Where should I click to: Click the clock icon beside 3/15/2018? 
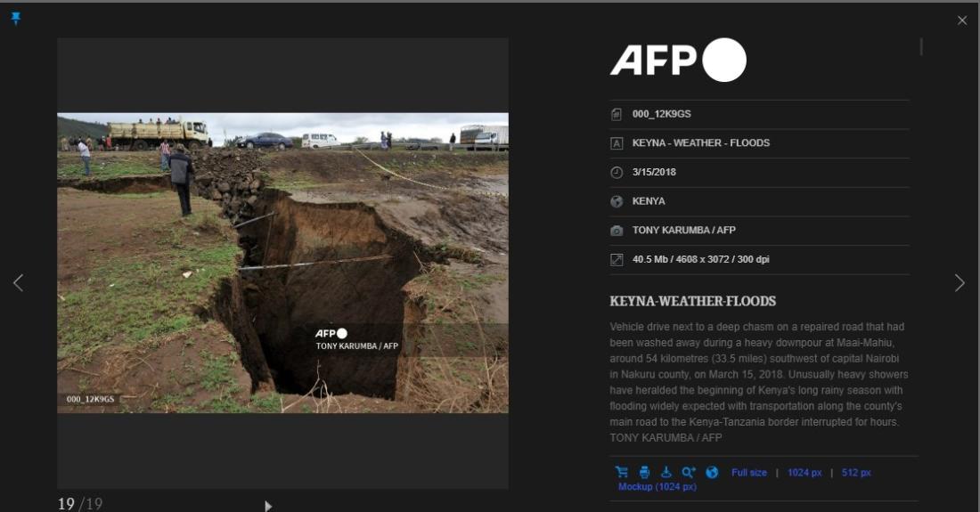click(617, 172)
